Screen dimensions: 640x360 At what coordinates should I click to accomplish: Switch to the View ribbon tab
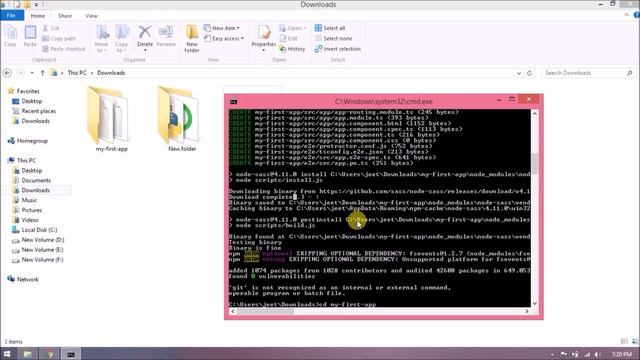click(91, 16)
